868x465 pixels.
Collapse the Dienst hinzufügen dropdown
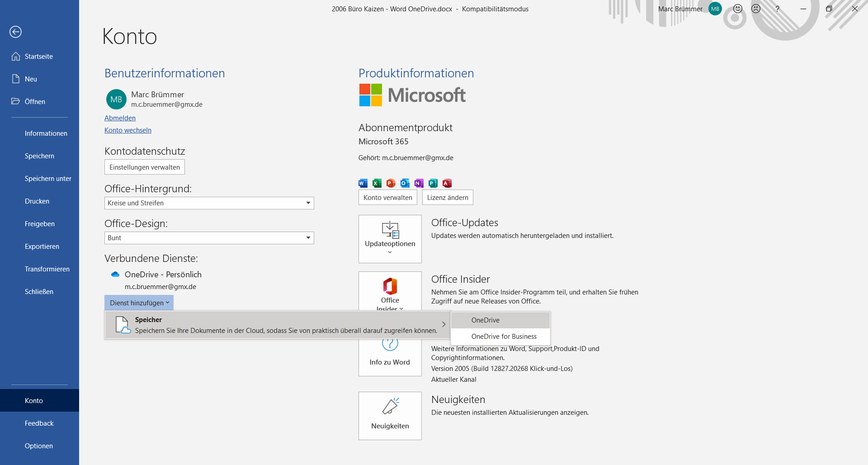pos(139,303)
